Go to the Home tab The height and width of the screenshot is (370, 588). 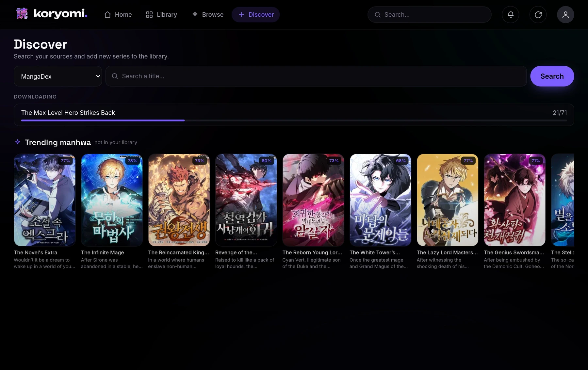tap(118, 15)
